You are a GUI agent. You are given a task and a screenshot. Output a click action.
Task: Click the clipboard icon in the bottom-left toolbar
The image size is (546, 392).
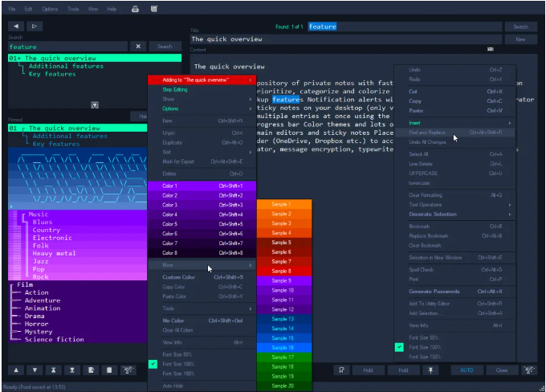tap(109, 370)
